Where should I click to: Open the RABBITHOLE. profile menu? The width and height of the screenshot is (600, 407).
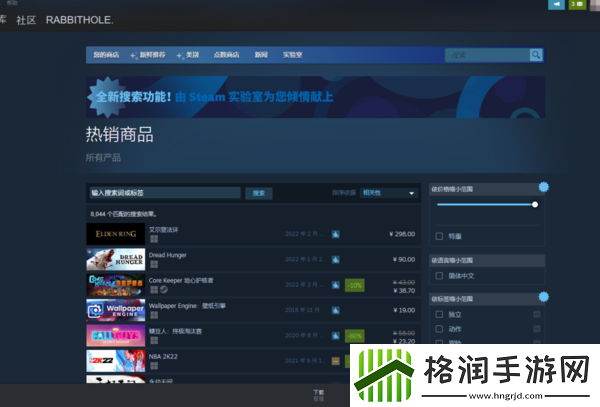click(80, 20)
